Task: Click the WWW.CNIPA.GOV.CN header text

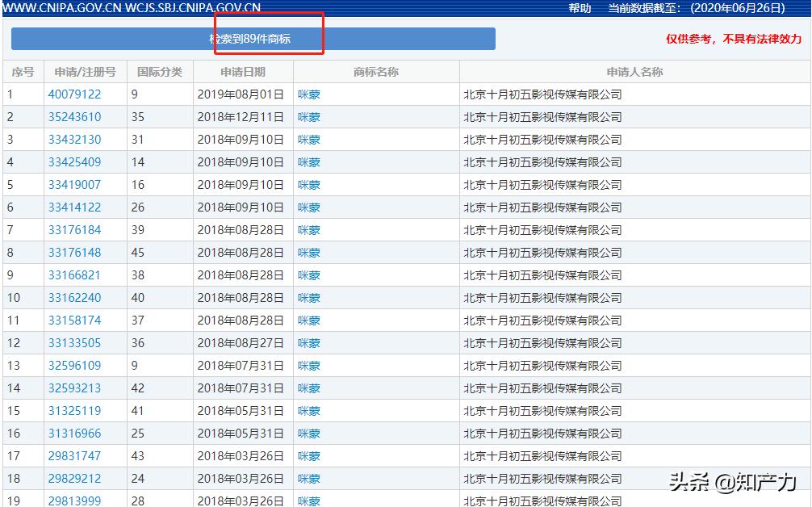Action: coord(63,8)
